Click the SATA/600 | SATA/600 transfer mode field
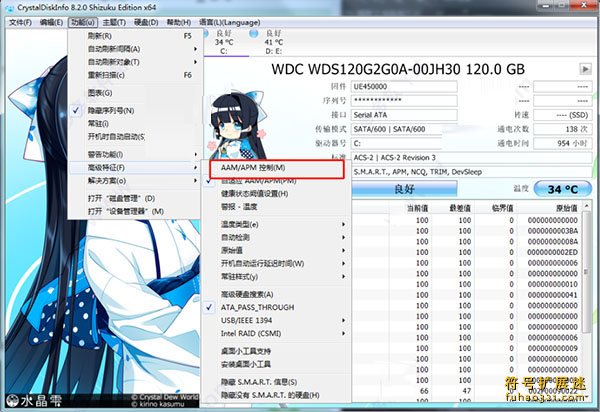The width and height of the screenshot is (600, 412). [x=404, y=129]
